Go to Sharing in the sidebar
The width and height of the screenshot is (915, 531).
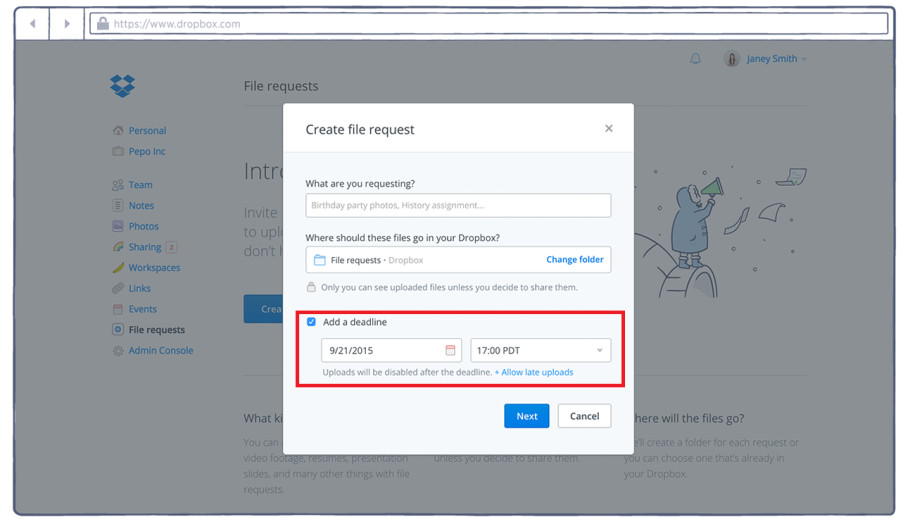coord(145,247)
